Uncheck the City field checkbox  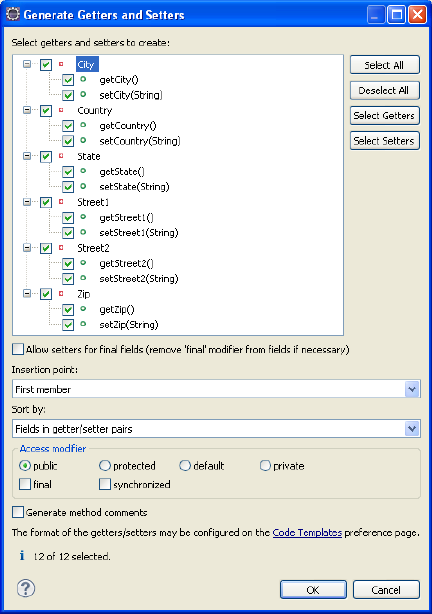(x=46, y=65)
